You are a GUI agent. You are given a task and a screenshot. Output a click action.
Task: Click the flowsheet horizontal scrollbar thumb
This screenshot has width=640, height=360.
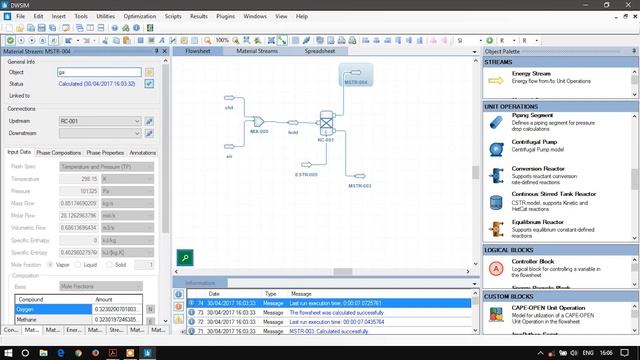click(x=342, y=271)
